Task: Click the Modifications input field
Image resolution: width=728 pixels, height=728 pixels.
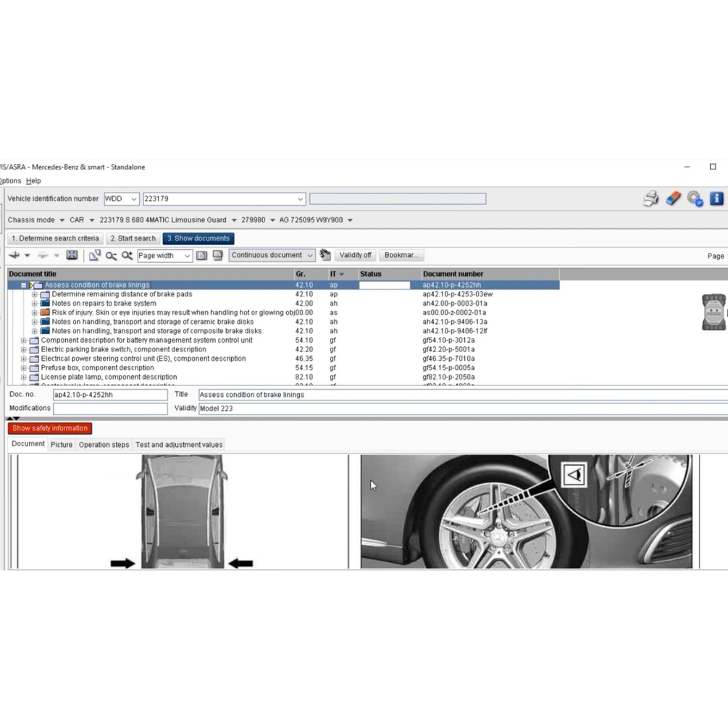Action: pyautogui.click(x=110, y=409)
